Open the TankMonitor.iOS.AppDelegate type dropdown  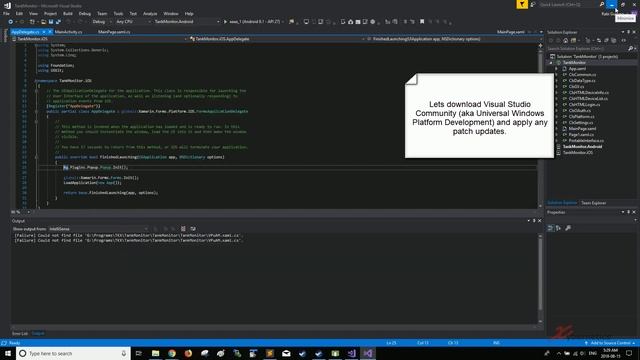point(276,39)
